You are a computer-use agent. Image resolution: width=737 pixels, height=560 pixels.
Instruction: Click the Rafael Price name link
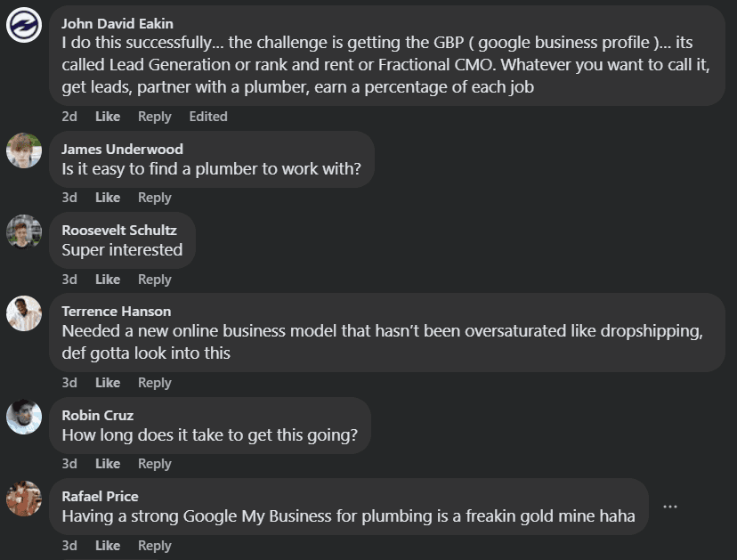click(100, 496)
